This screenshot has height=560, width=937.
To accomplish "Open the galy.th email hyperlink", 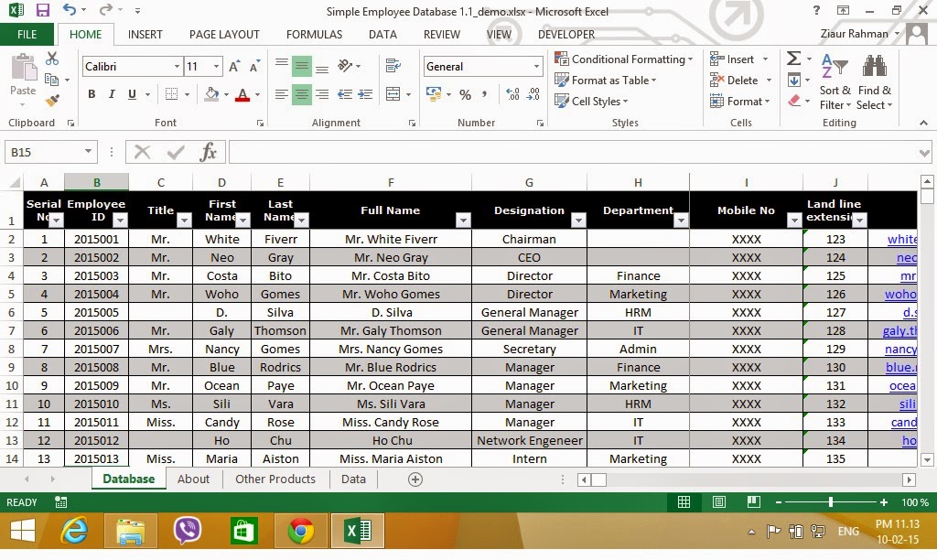I will (x=901, y=330).
